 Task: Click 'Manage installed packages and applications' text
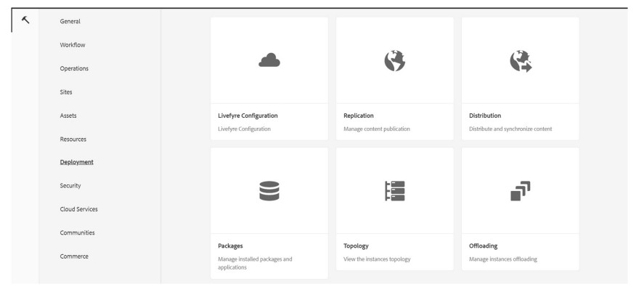point(255,263)
